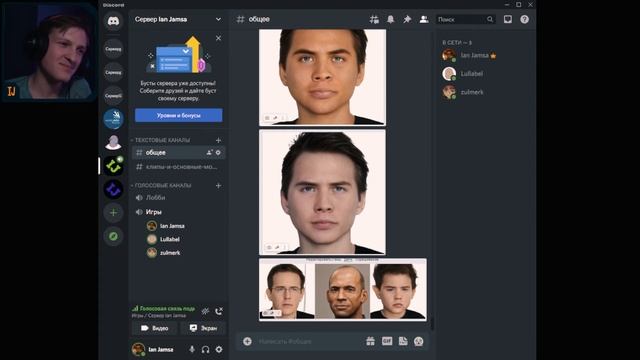Click the Уровни и бонусы button
The height and width of the screenshot is (360, 640).
[x=179, y=116]
